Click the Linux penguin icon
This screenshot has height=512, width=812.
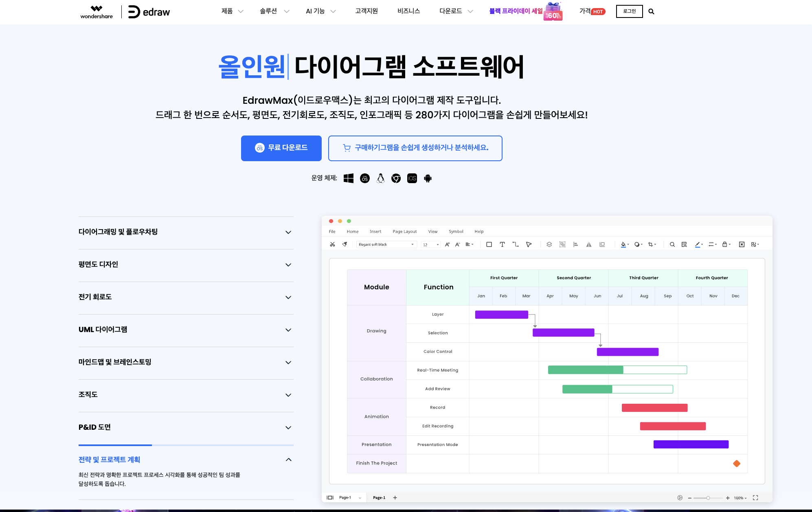pos(380,178)
